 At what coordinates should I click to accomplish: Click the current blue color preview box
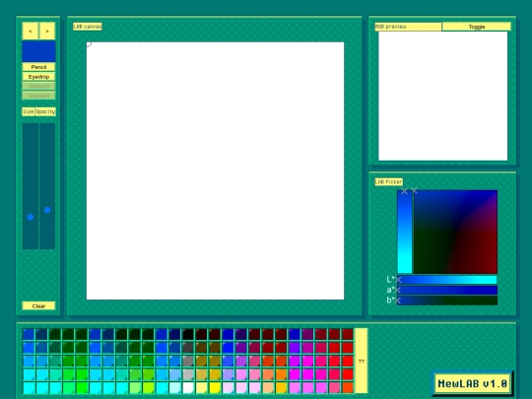pyautogui.click(x=38, y=51)
